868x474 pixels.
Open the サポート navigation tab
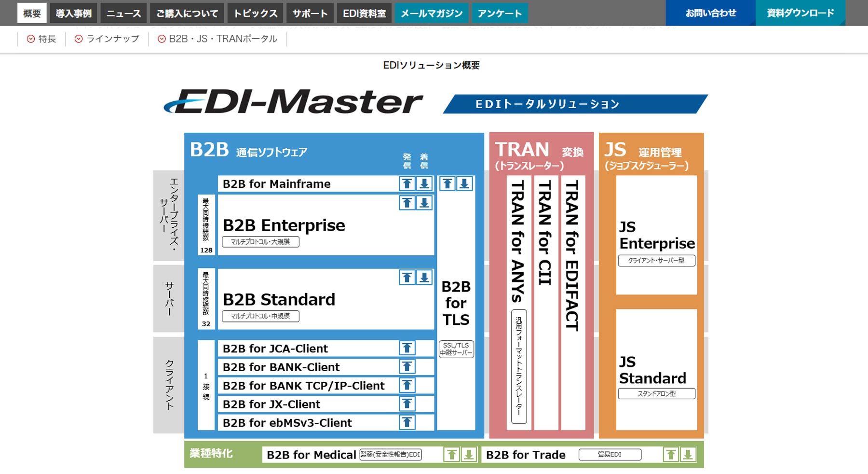310,14
